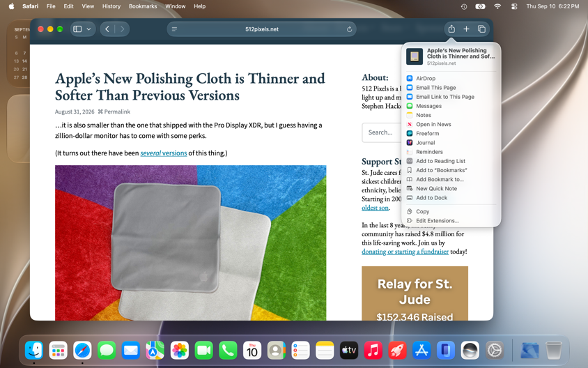
Task: Open the Bookmarks menu in menu bar
Action: click(143, 6)
